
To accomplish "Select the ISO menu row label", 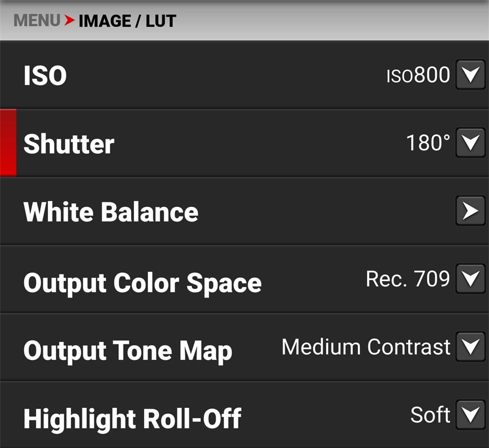I will 45,76.
